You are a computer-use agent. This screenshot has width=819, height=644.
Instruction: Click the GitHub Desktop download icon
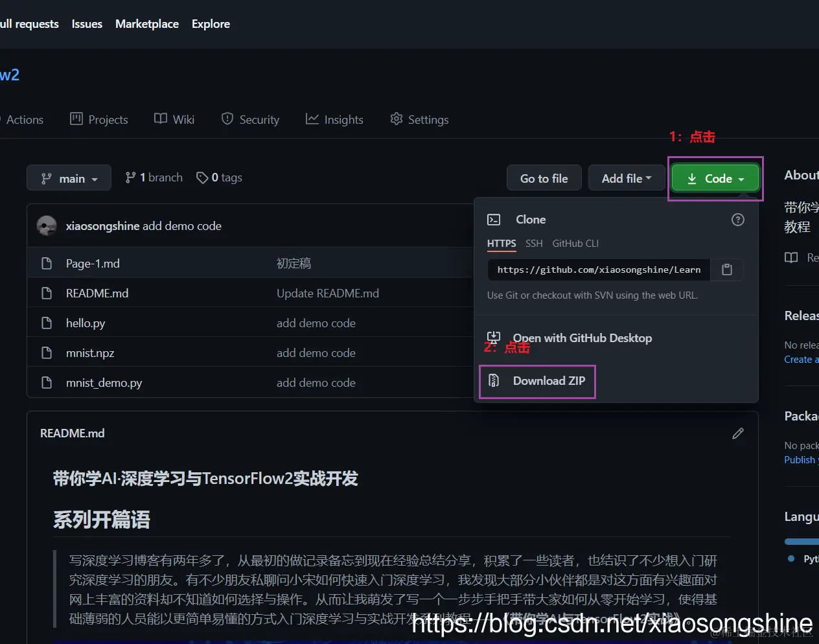[494, 338]
